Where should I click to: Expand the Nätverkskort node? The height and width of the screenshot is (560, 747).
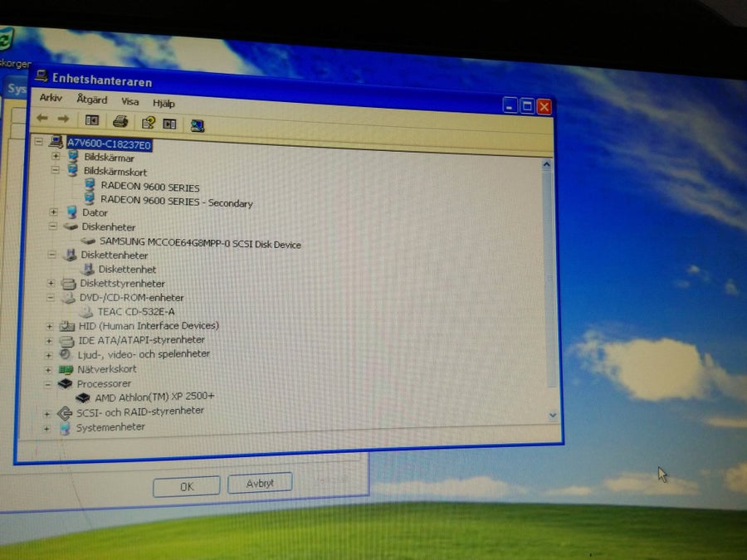pyautogui.click(x=48, y=369)
